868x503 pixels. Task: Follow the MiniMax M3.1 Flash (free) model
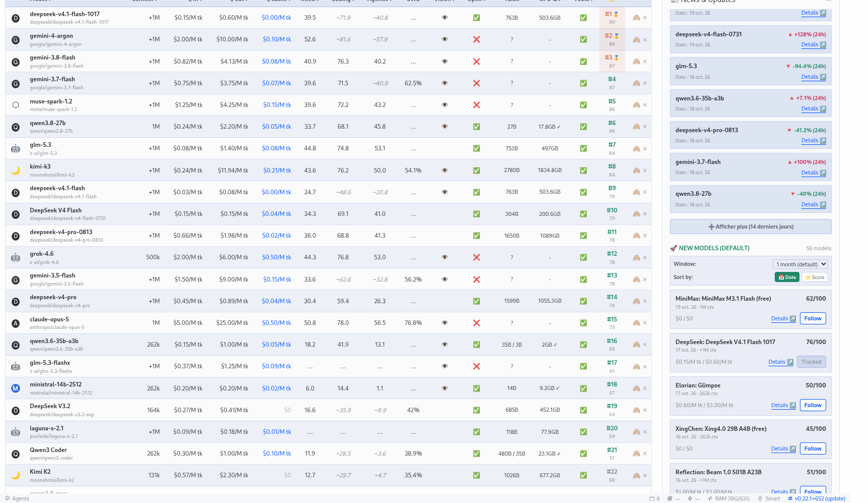[813, 318]
